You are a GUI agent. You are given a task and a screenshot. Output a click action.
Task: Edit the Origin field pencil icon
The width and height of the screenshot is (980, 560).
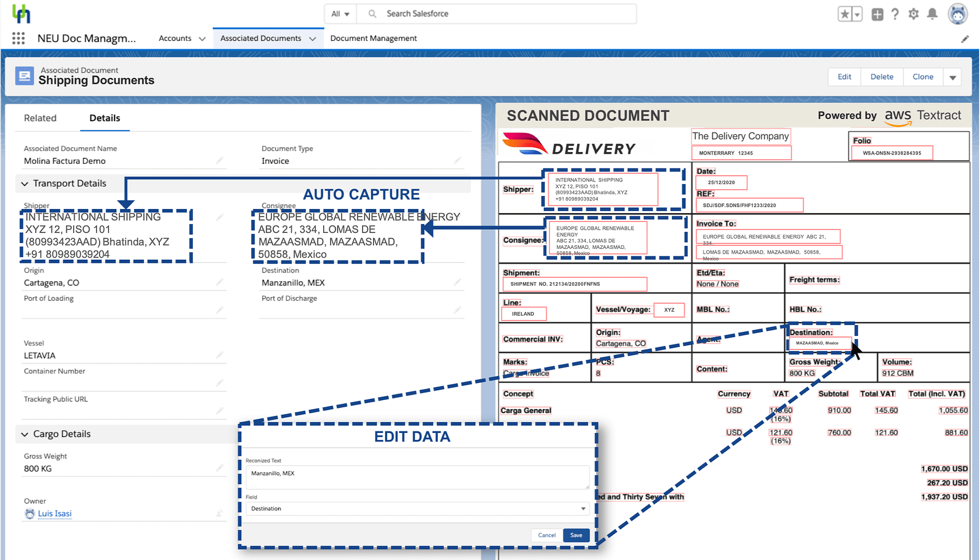point(220,282)
